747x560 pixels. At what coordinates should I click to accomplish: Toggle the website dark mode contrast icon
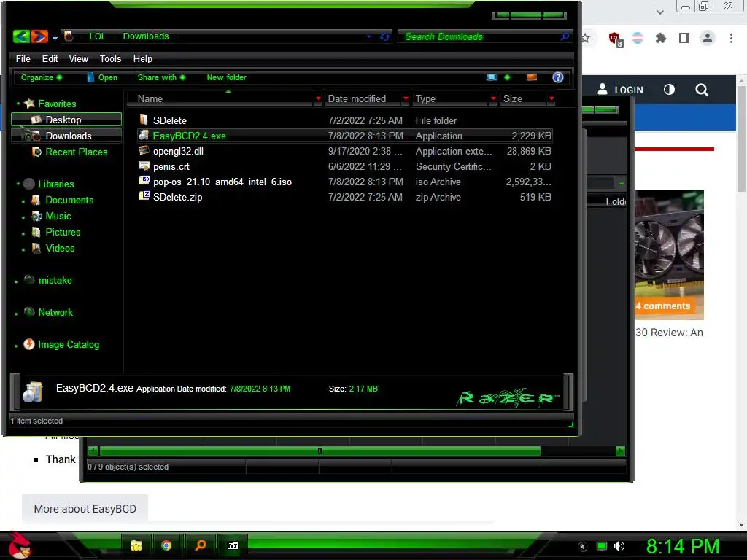[x=669, y=89]
